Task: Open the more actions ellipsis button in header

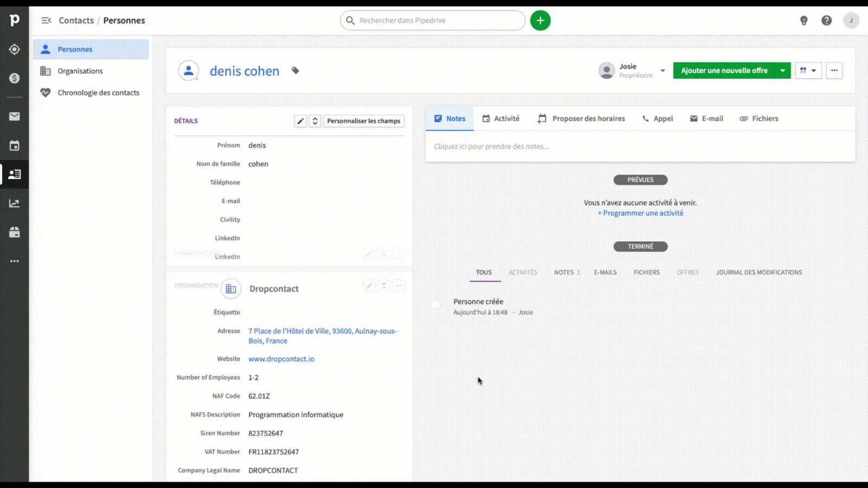Action: (834, 70)
